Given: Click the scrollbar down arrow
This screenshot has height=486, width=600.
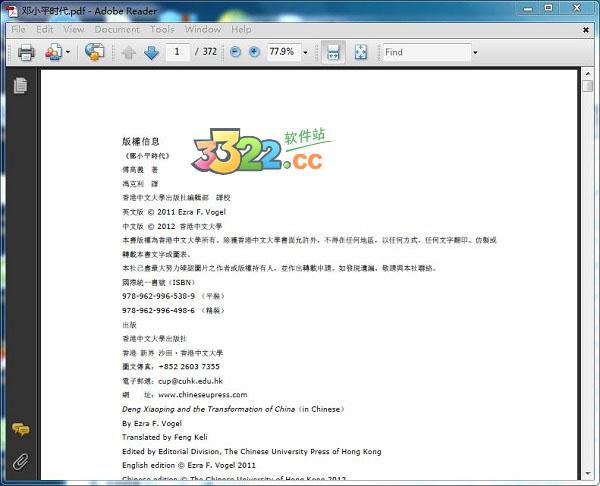Looking at the screenshot, I should click(587, 474).
